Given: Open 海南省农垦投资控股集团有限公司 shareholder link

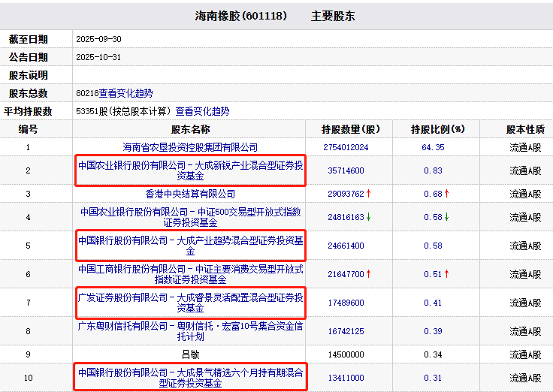Looking at the screenshot, I should coord(190,147).
